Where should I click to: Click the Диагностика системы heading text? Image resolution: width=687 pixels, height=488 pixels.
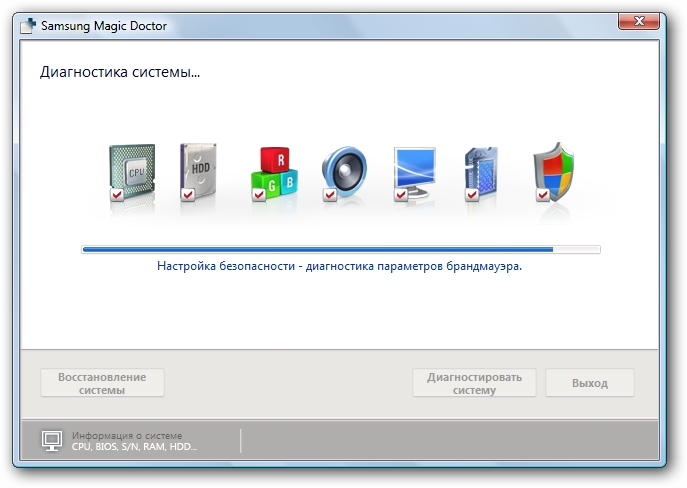click(x=120, y=72)
